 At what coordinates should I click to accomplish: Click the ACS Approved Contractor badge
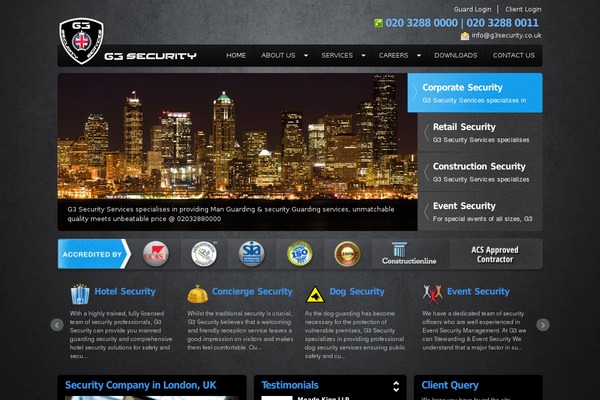pyautogui.click(x=495, y=254)
